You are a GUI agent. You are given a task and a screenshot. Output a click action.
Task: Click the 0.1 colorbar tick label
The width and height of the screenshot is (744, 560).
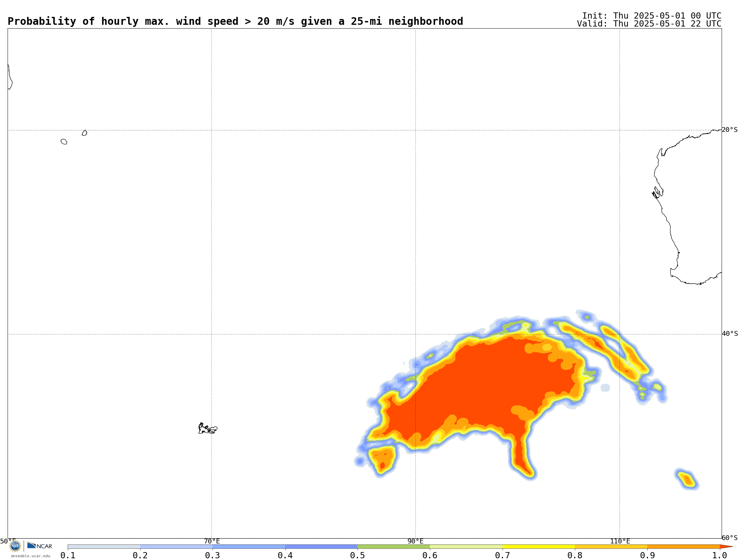[68, 556]
